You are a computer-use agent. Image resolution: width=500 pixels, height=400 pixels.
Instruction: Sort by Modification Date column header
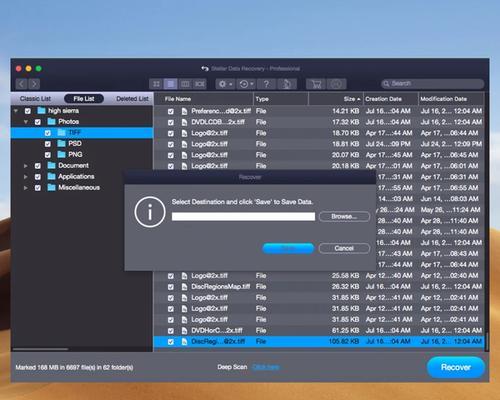point(451,99)
